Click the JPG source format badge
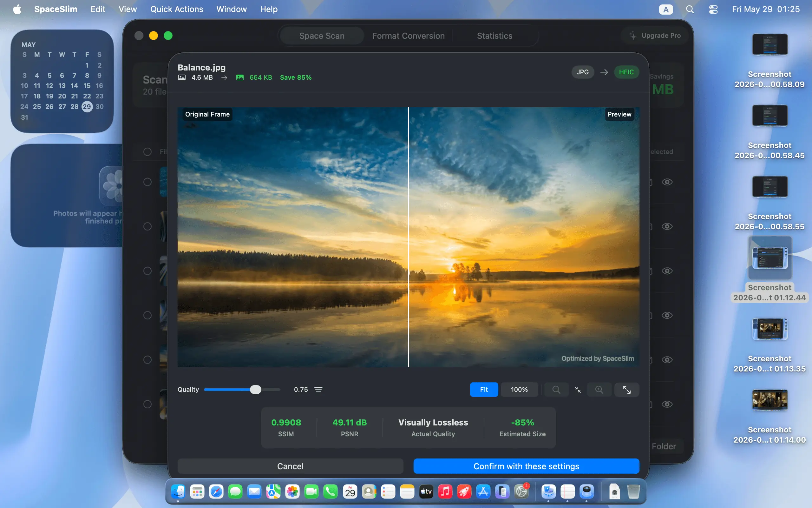 click(x=582, y=72)
